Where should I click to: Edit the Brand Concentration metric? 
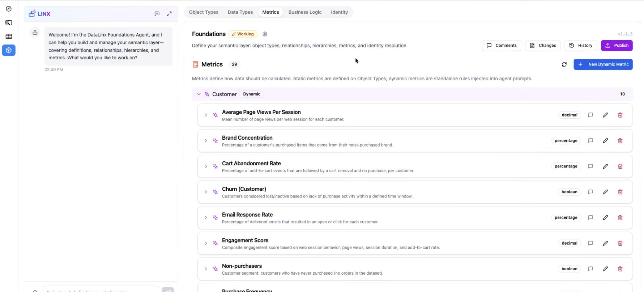pos(605,141)
